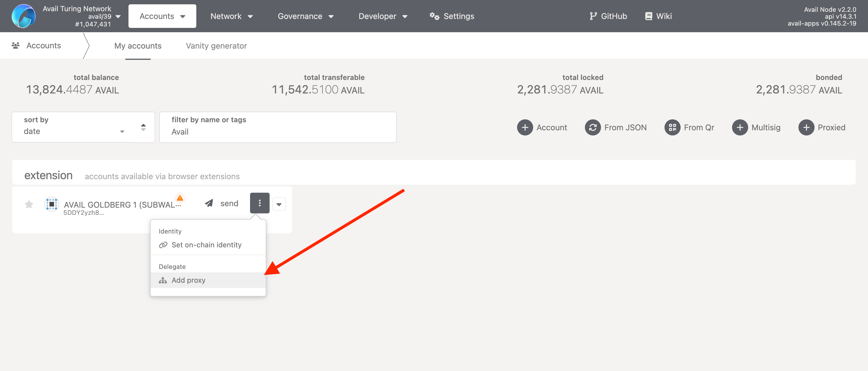Click the send button for the account
The height and width of the screenshot is (371, 868).
(x=221, y=203)
